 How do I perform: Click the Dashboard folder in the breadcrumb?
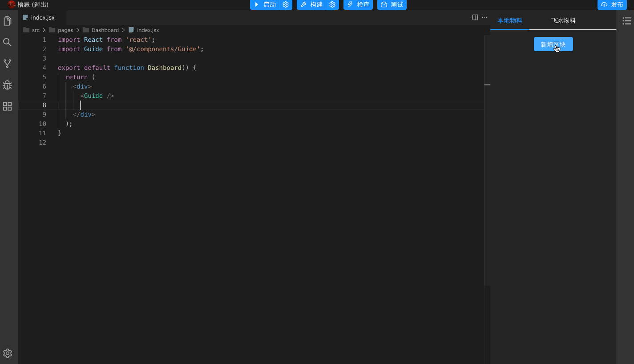tap(101, 30)
